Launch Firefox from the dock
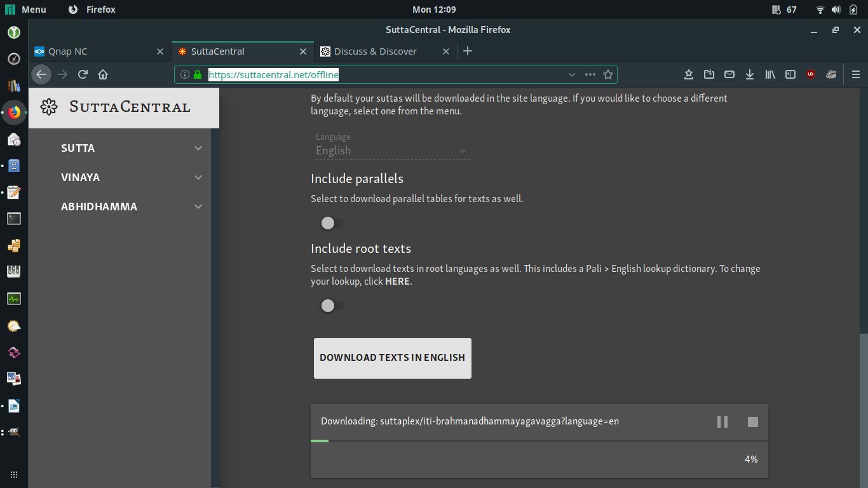This screenshot has height=488, width=868. pyautogui.click(x=14, y=112)
